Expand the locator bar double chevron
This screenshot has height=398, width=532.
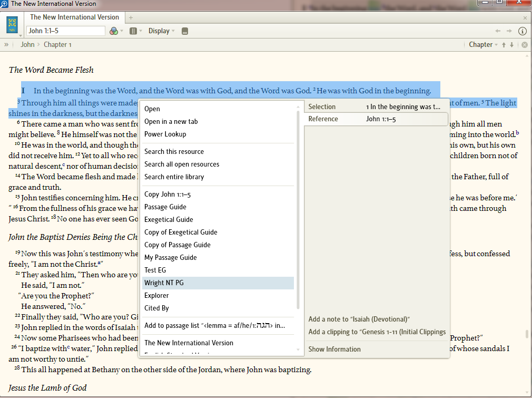(6, 44)
